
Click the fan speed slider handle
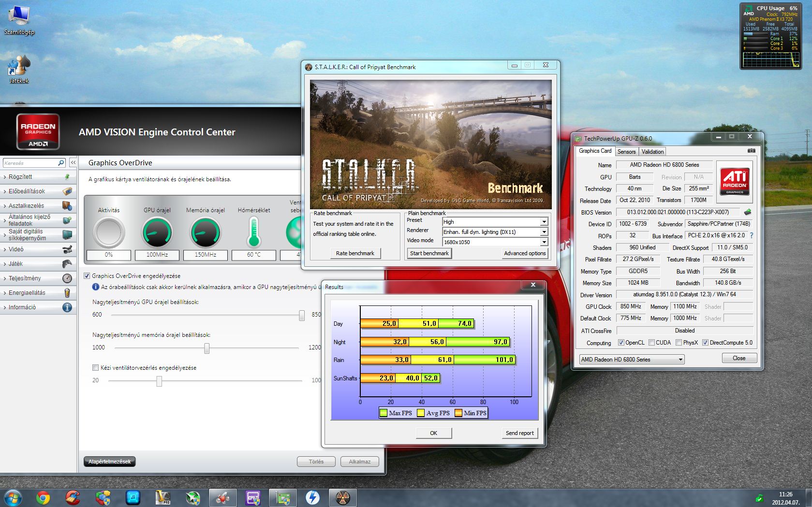159,381
